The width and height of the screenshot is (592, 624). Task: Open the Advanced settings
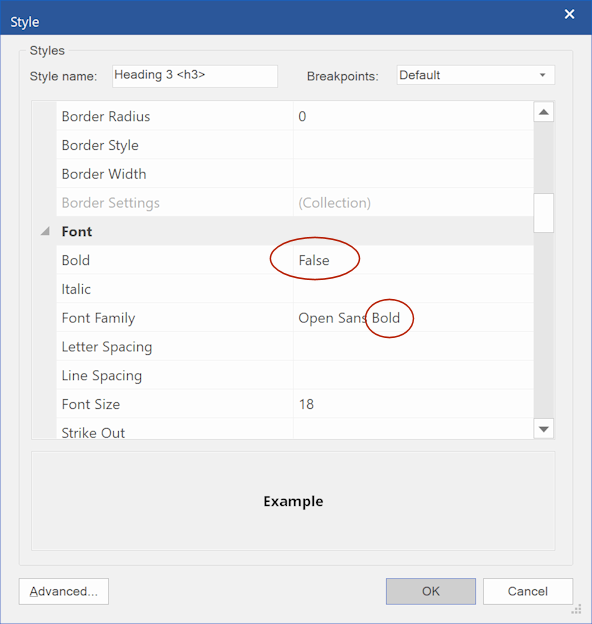tap(64, 591)
